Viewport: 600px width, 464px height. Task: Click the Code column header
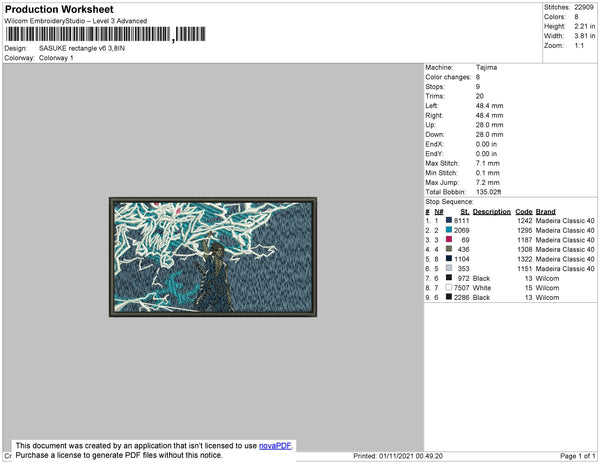[524, 211]
